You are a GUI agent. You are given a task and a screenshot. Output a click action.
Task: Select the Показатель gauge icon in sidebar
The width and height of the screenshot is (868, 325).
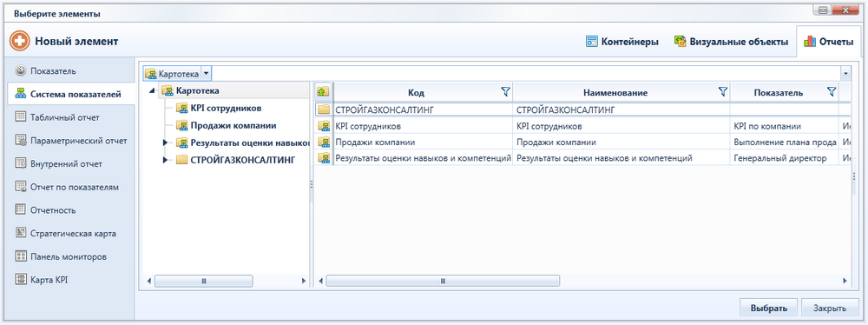point(21,71)
